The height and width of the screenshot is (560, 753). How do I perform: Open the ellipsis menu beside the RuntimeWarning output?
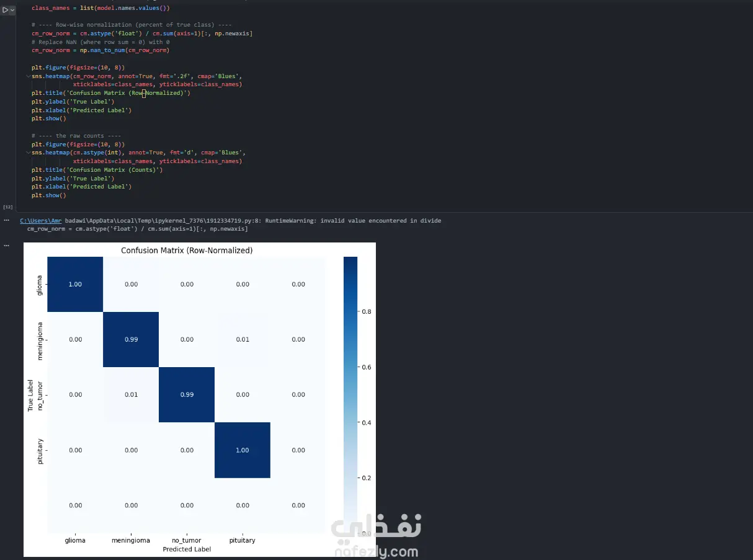(x=7, y=220)
